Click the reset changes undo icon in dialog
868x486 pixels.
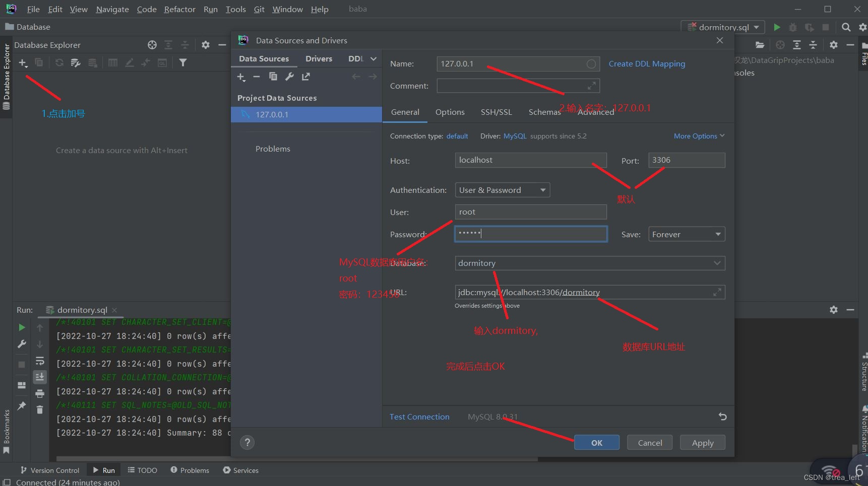coord(722,416)
